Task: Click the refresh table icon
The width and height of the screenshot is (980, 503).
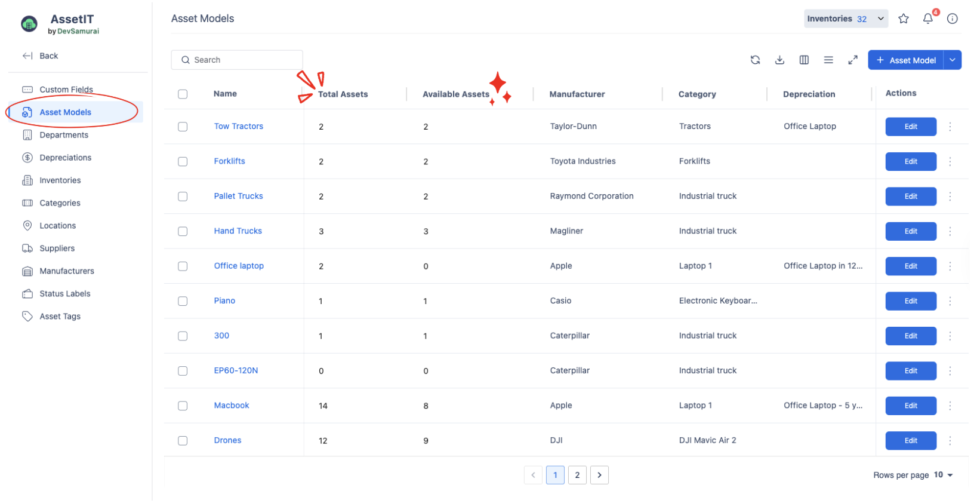Action: coord(755,60)
